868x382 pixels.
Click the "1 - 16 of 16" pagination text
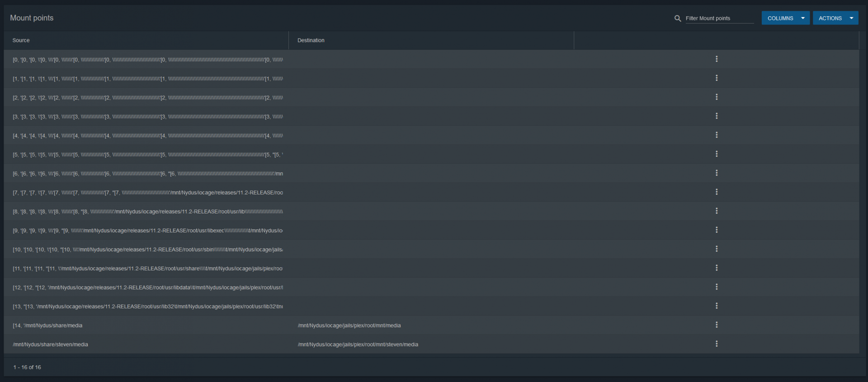click(x=27, y=367)
